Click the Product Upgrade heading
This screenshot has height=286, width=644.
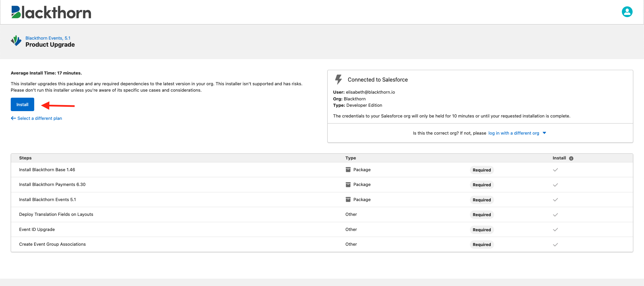tap(50, 45)
